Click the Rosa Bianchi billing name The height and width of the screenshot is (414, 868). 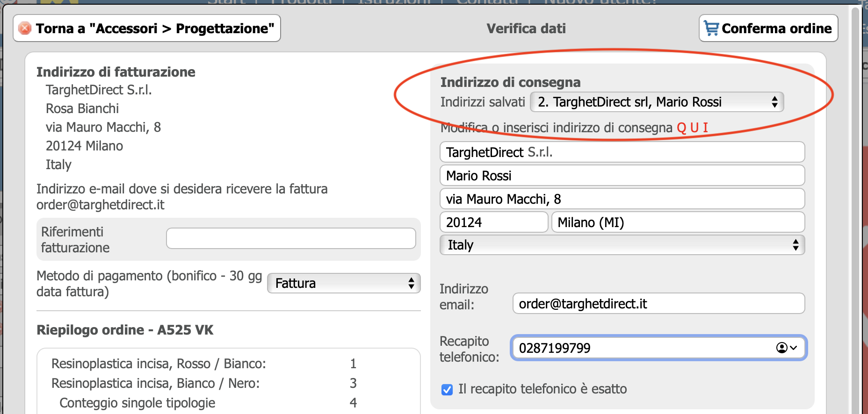point(82,108)
